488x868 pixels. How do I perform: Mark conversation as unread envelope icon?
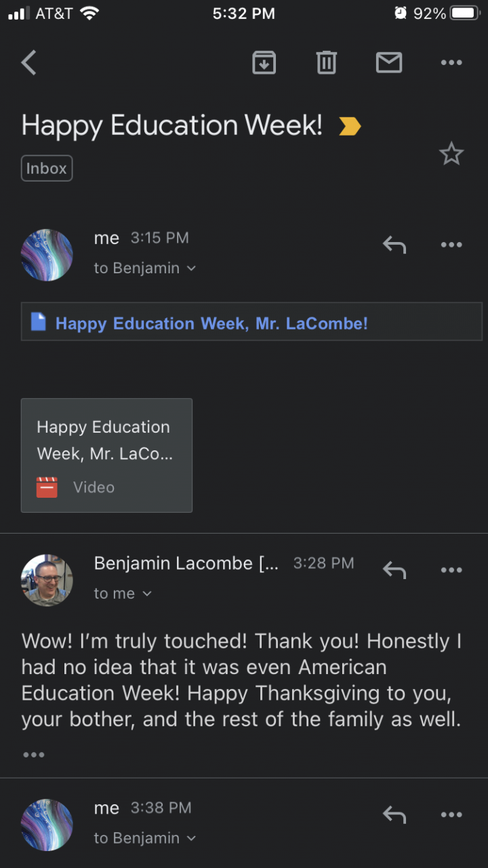[x=389, y=63]
